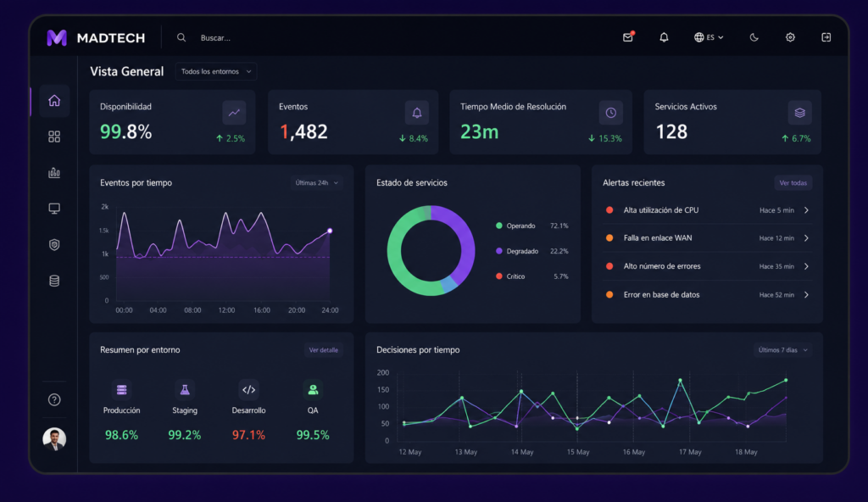Select the Error en base de datos text

(661, 295)
